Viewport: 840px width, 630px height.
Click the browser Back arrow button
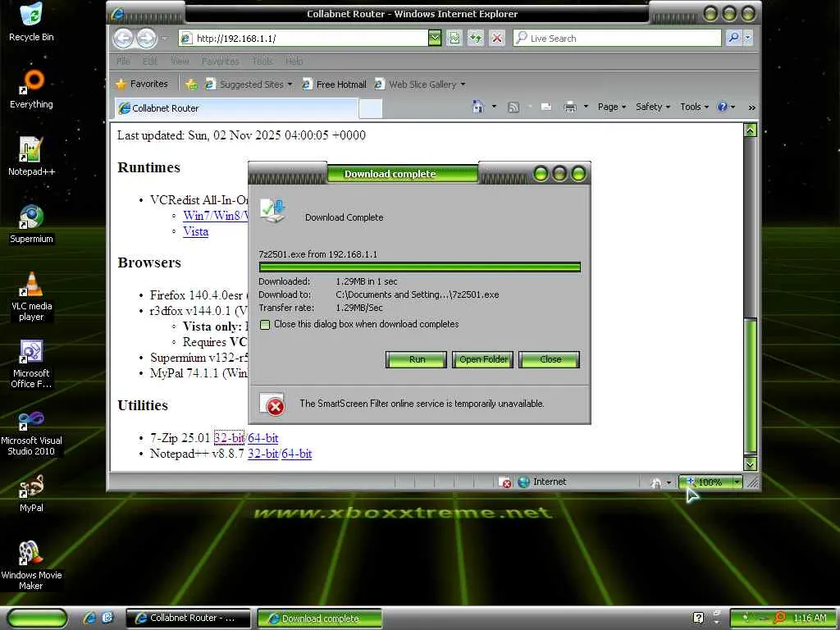click(123, 38)
